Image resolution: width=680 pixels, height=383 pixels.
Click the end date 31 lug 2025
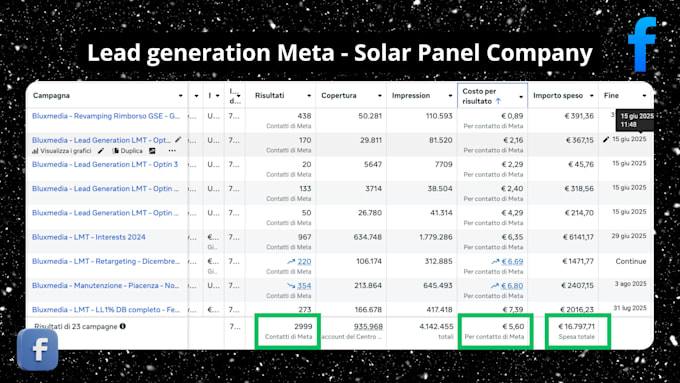click(x=630, y=308)
